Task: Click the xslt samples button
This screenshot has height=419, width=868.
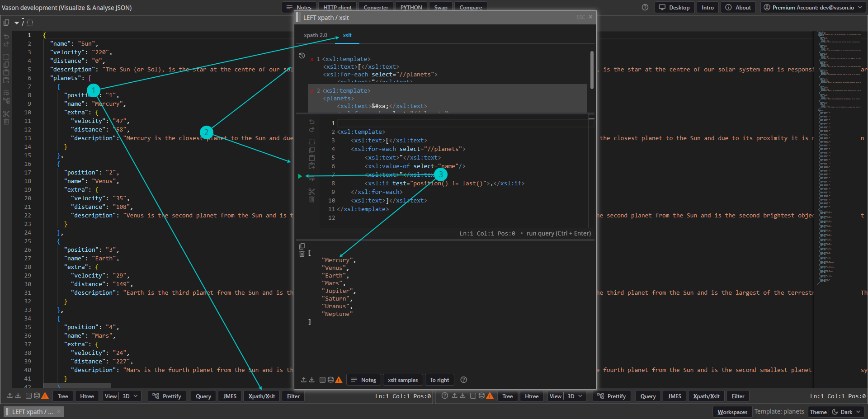Action: point(402,380)
